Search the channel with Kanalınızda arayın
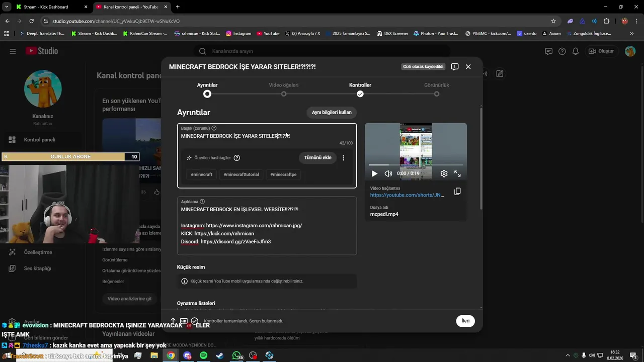644x362 pixels. click(322, 51)
